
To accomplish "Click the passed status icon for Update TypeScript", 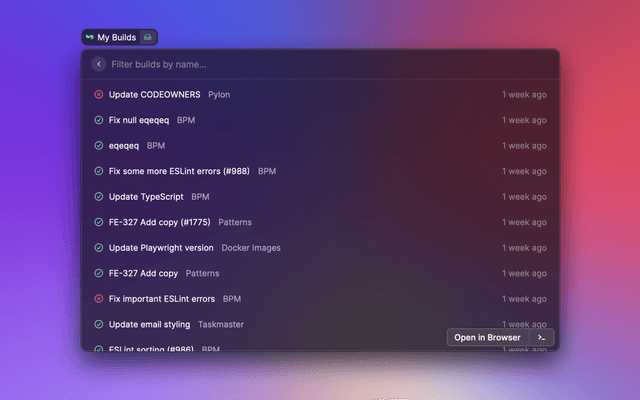I will [98, 197].
